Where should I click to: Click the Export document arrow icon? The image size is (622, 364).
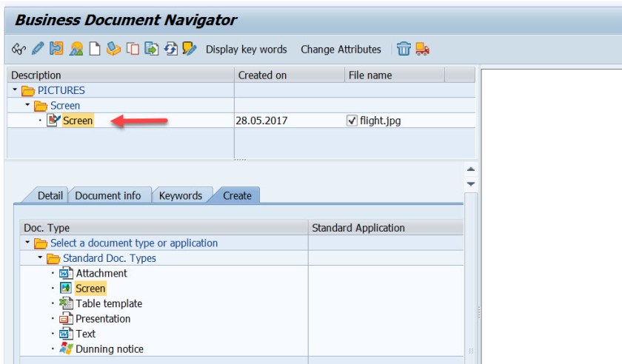tap(151, 50)
